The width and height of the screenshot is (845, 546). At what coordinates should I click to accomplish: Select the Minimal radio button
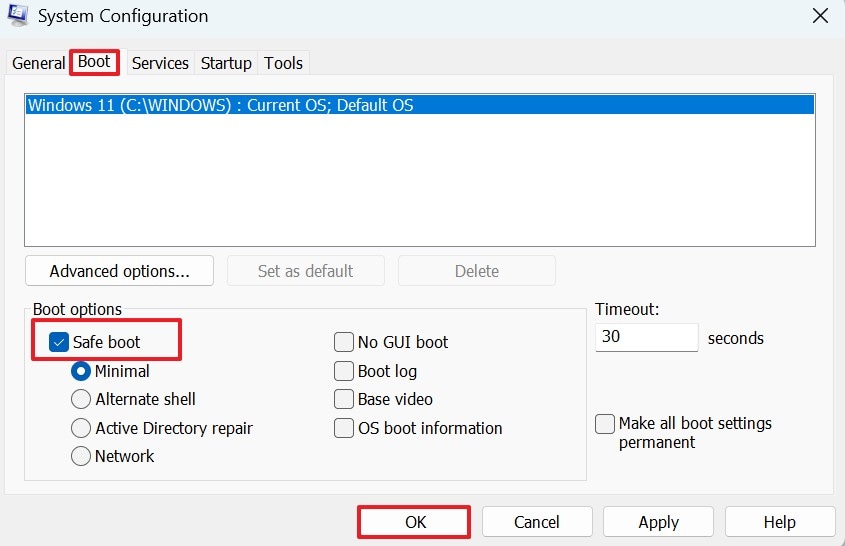coord(81,371)
